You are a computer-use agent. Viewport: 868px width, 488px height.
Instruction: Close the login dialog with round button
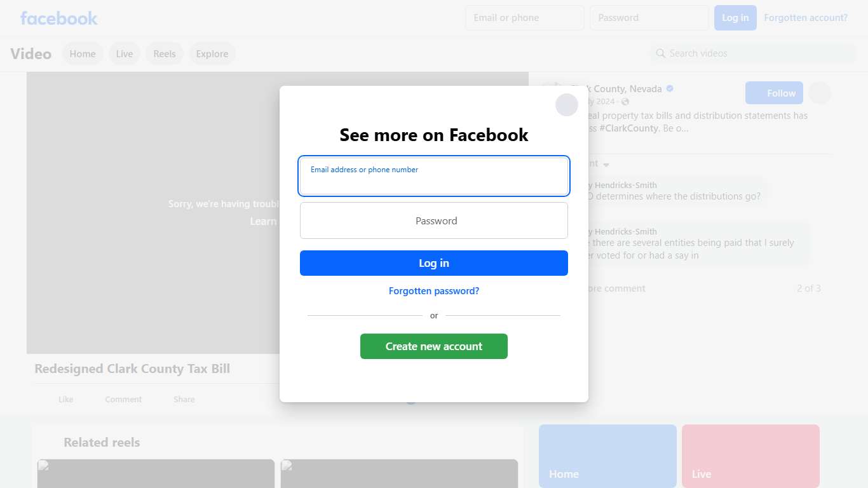[567, 105]
